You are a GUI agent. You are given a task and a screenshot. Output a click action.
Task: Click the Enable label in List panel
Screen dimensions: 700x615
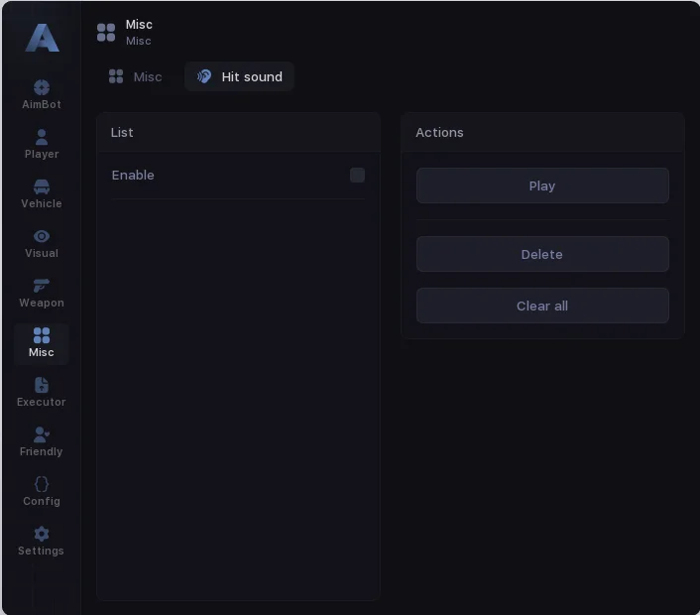pyautogui.click(x=133, y=176)
